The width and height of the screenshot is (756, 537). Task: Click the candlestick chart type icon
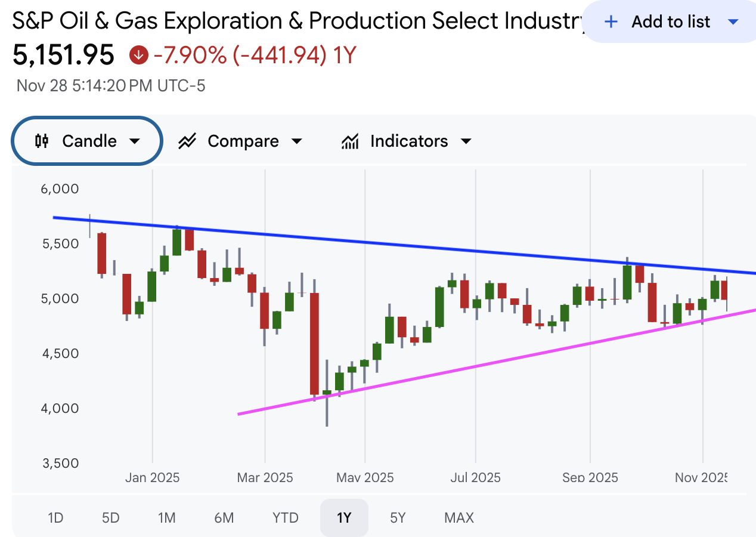pyautogui.click(x=42, y=141)
